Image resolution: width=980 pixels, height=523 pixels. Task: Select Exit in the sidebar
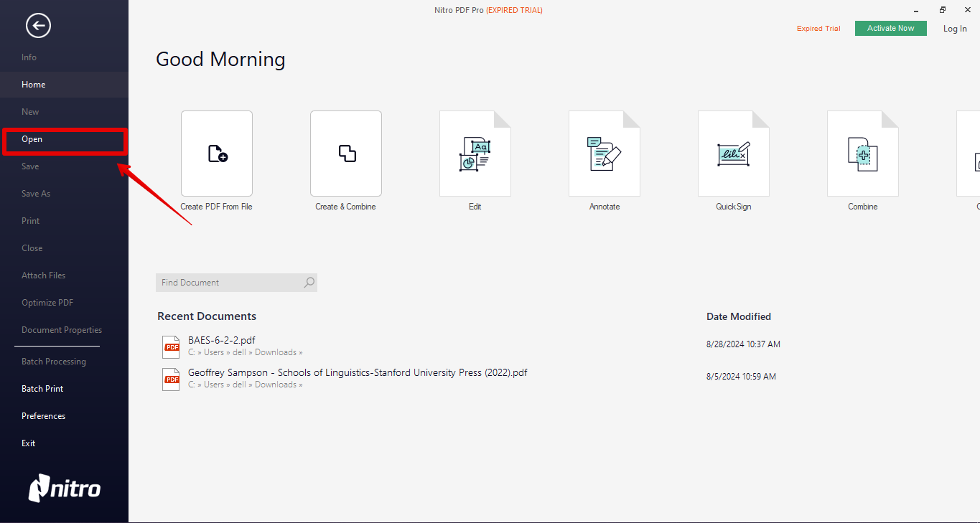click(x=29, y=443)
